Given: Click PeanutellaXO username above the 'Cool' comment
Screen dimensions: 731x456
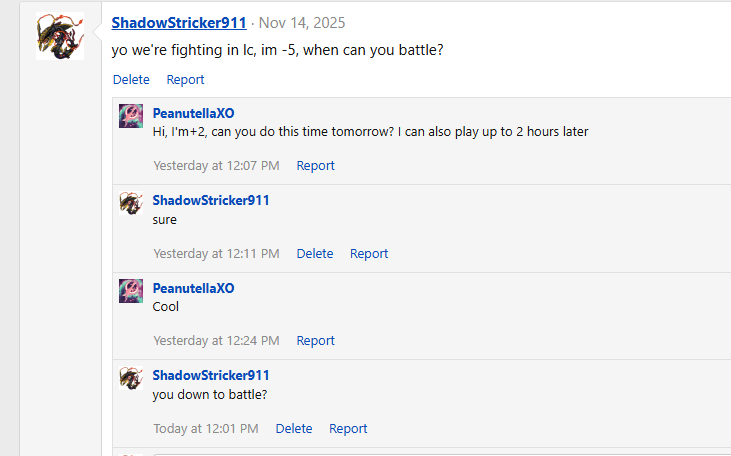Looking at the screenshot, I should tap(193, 288).
